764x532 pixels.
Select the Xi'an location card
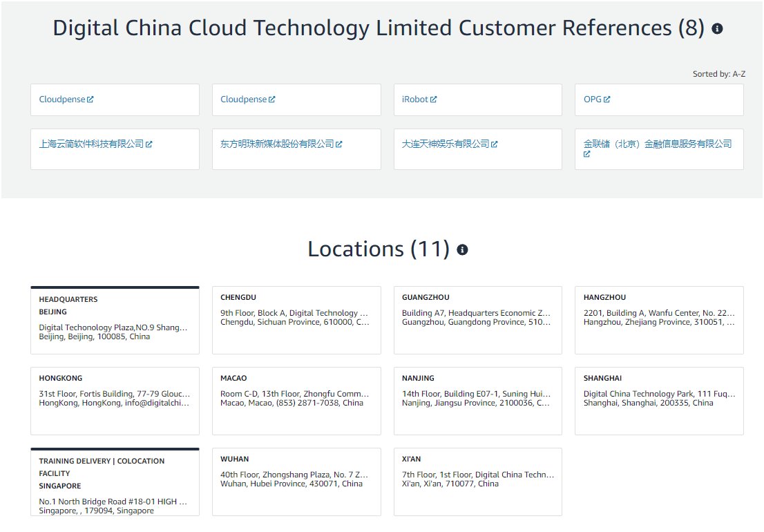click(478, 482)
